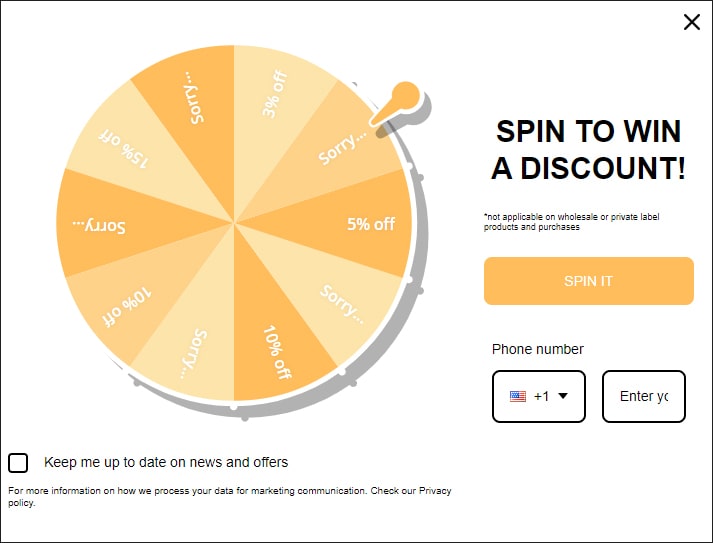Open the +1 country code selector

pos(539,396)
